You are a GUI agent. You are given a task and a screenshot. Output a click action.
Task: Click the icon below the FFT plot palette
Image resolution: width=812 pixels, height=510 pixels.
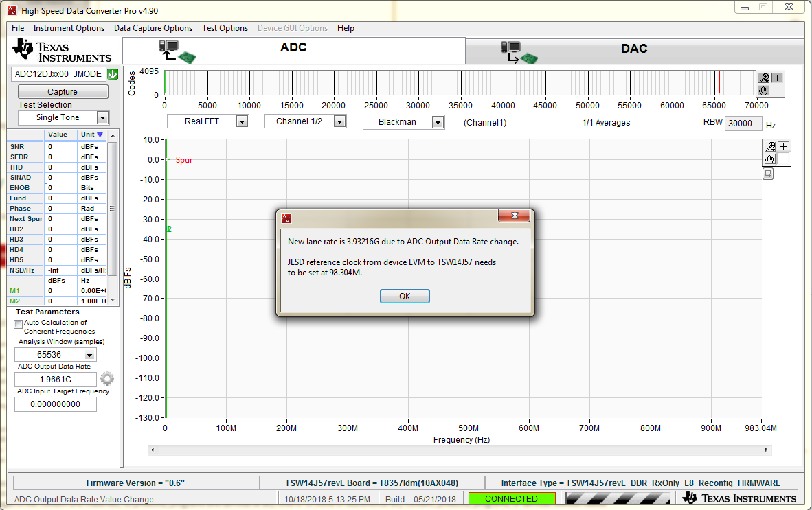768,174
